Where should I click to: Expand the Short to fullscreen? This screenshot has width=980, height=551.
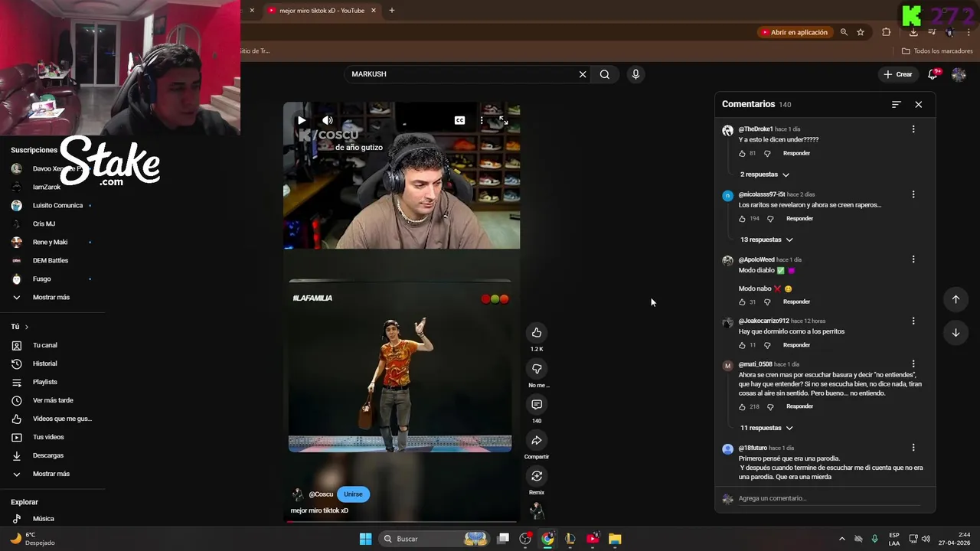coord(503,120)
